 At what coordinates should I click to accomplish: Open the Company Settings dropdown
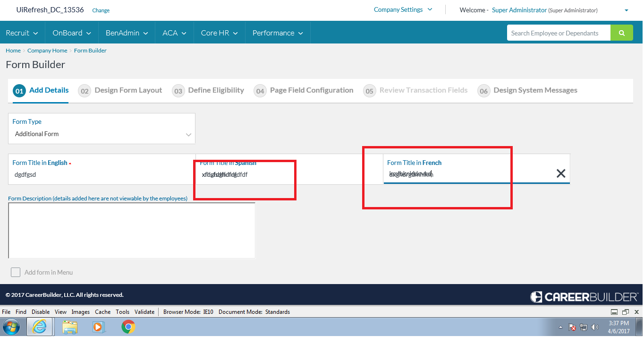pyautogui.click(x=403, y=10)
